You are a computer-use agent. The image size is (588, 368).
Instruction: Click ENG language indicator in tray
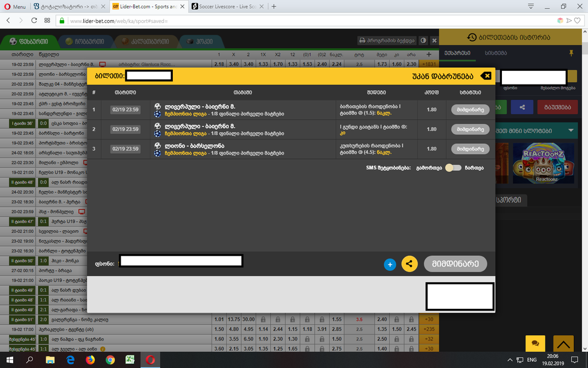click(532, 360)
